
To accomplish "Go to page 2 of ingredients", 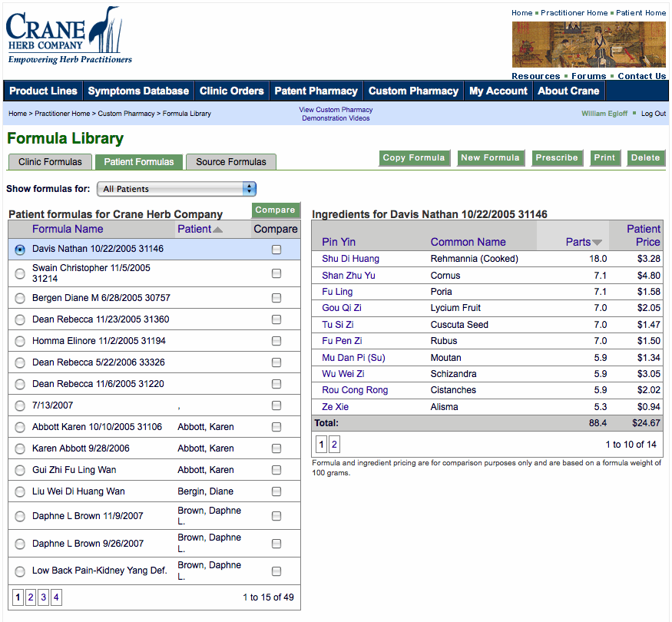I will 334,444.
